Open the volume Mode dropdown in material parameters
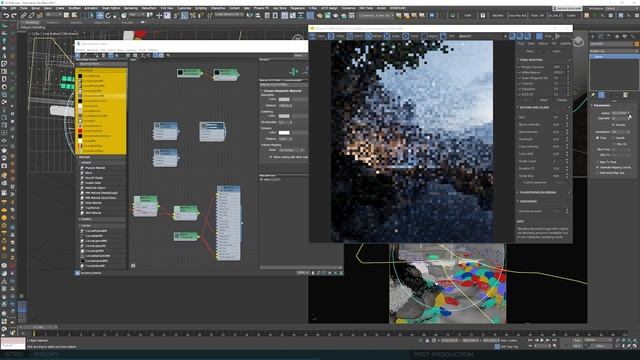This screenshot has width=640, height=360. pyautogui.click(x=291, y=150)
